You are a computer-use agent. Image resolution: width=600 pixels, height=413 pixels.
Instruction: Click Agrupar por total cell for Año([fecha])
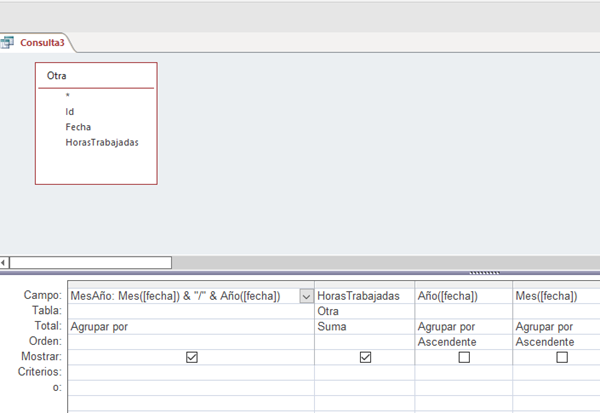coord(463,326)
